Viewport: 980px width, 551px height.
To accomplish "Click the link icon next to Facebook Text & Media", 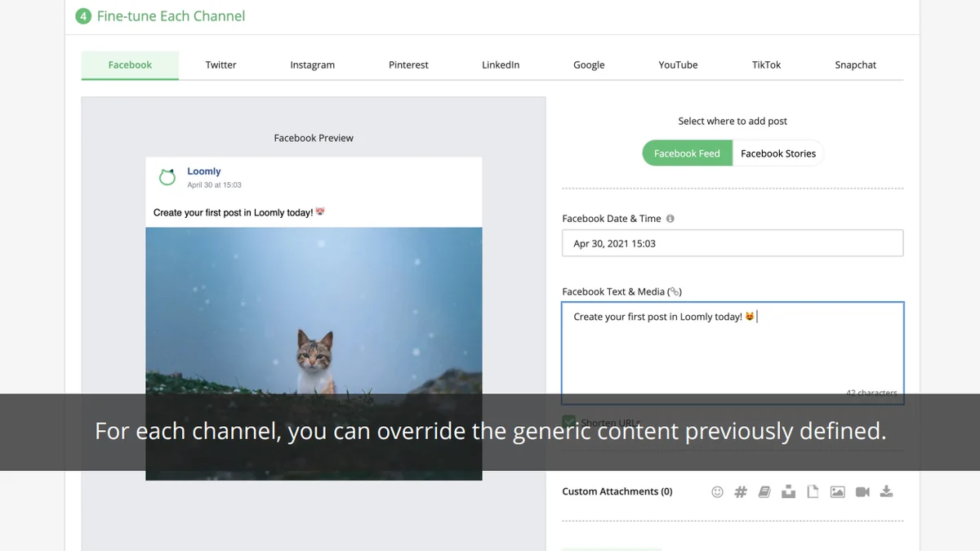I will (675, 291).
